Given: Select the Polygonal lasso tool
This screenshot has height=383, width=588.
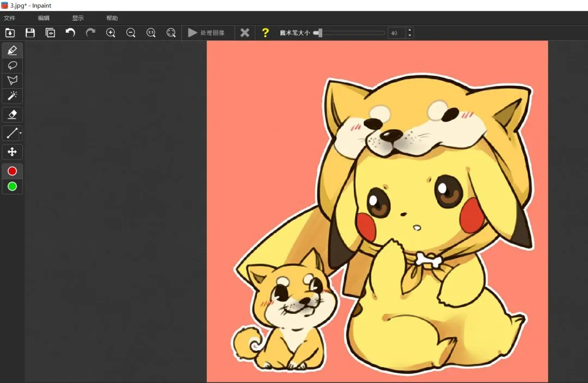Looking at the screenshot, I should point(12,81).
